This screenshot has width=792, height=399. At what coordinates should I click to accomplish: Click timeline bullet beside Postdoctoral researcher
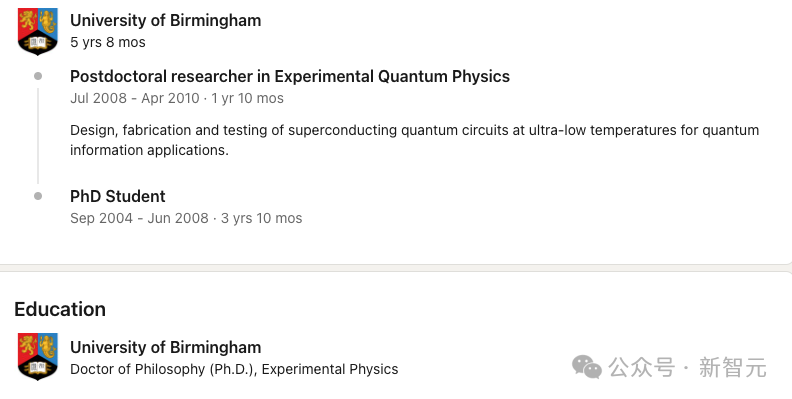tap(38, 76)
